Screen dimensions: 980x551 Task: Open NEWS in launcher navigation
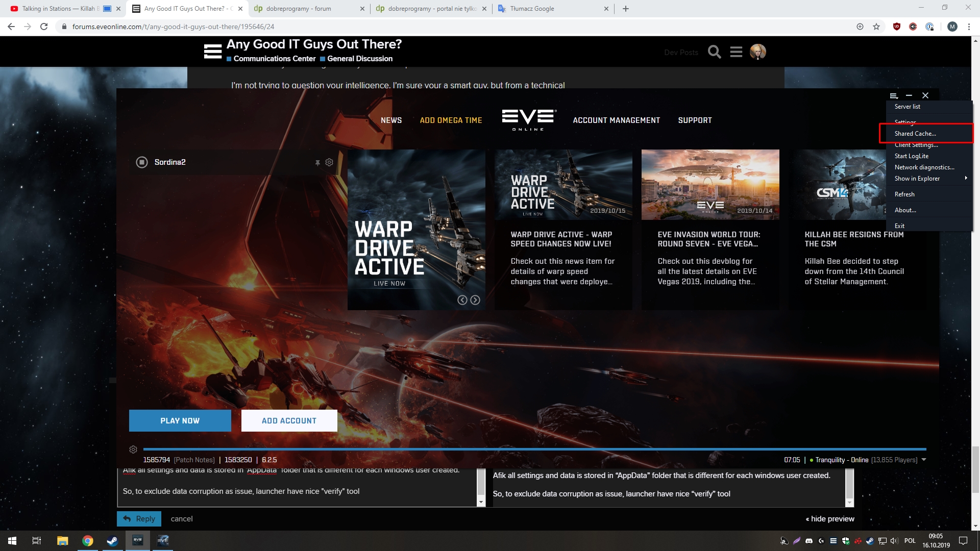[x=391, y=120]
